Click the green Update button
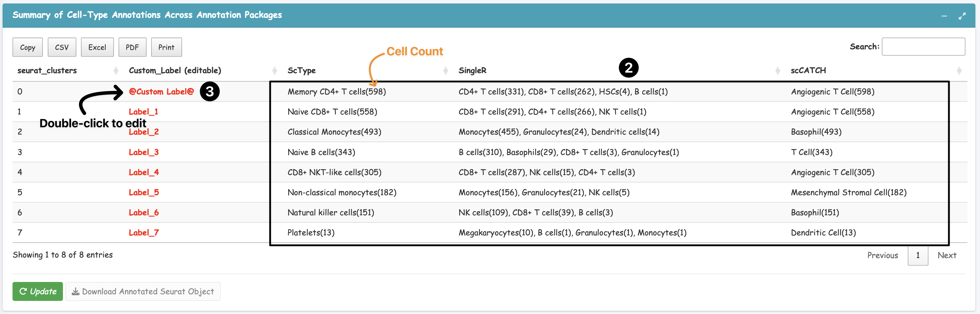This screenshot has height=314, width=980. coord(38,291)
